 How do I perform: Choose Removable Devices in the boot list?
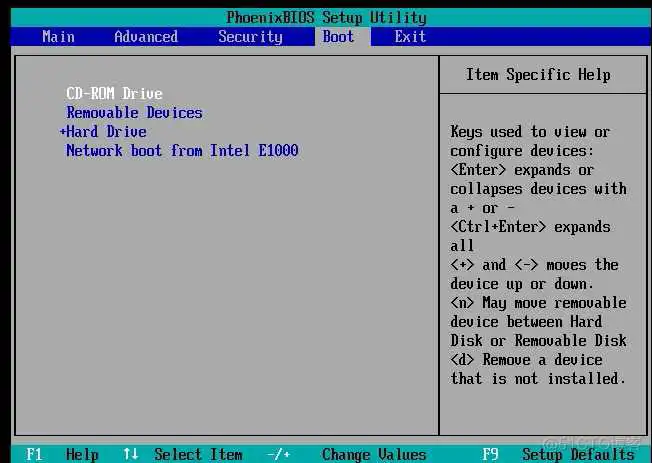134,113
